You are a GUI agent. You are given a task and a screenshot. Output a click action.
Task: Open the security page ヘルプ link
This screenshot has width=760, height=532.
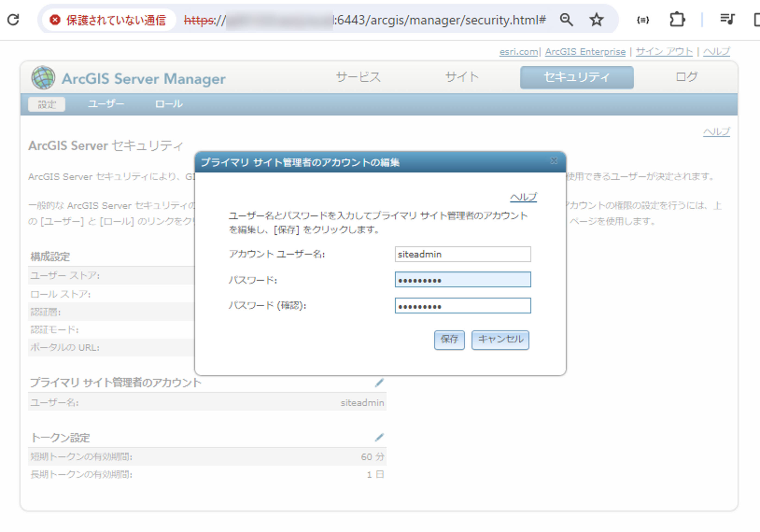click(x=717, y=132)
